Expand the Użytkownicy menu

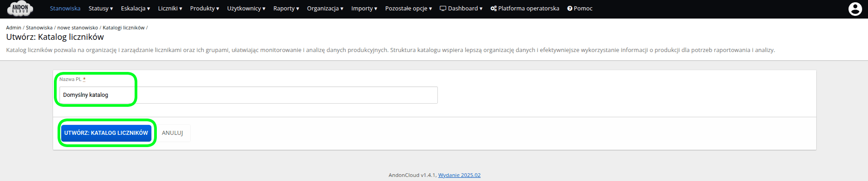click(246, 9)
